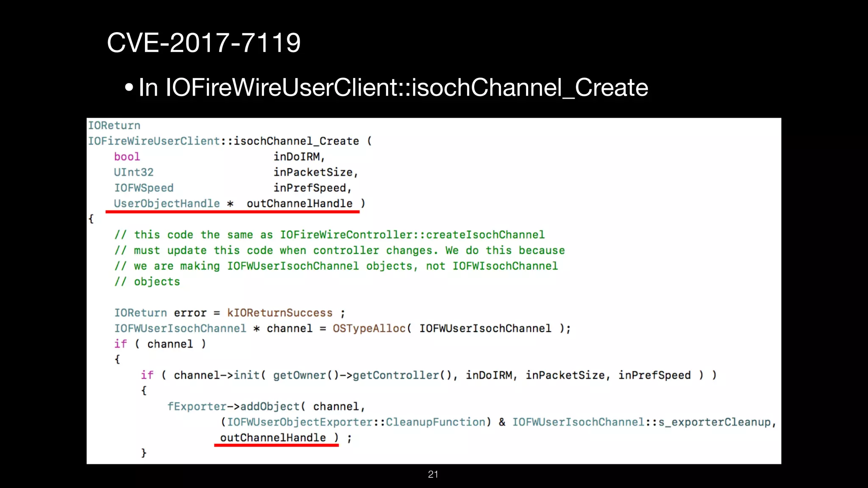This screenshot has width=868, height=488.
Task: Click the slide title CVE-2017-7119
Action: point(203,43)
